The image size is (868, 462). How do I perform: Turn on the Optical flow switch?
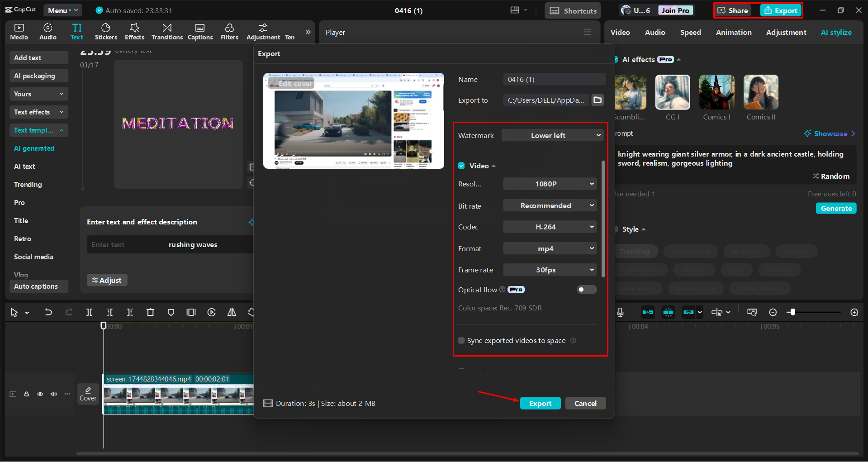(587, 290)
